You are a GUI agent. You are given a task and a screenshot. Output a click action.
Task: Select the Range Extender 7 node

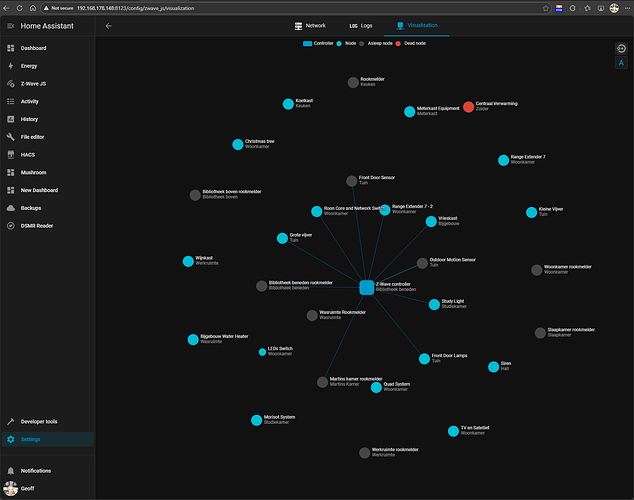[x=503, y=160]
